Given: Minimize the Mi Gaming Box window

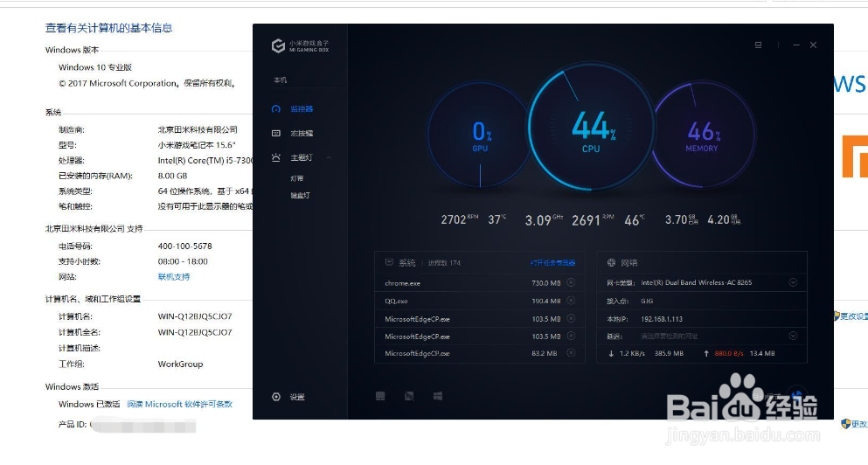Looking at the screenshot, I should [x=796, y=45].
